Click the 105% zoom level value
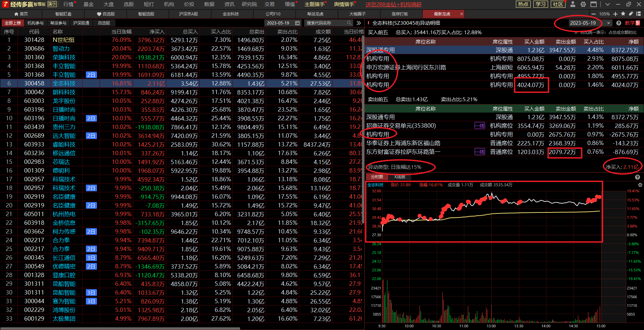Viewport: 644px width, 330px height. [604, 14]
